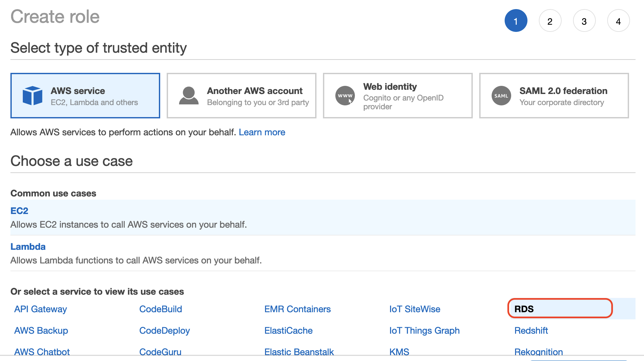Image resolution: width=644 pixels, height=361 pixels.
Task: Jump to wizard step 2
Action: (550, 20)
